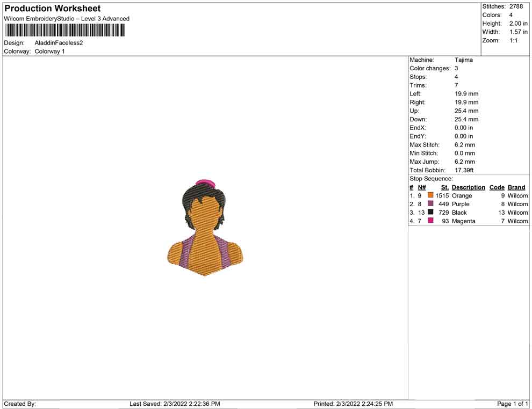Click the 'Code' column header

(x=497, y=187)
